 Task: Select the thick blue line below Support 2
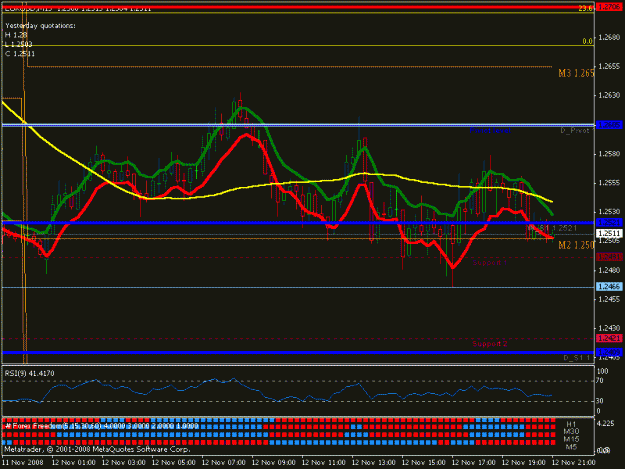298,352
